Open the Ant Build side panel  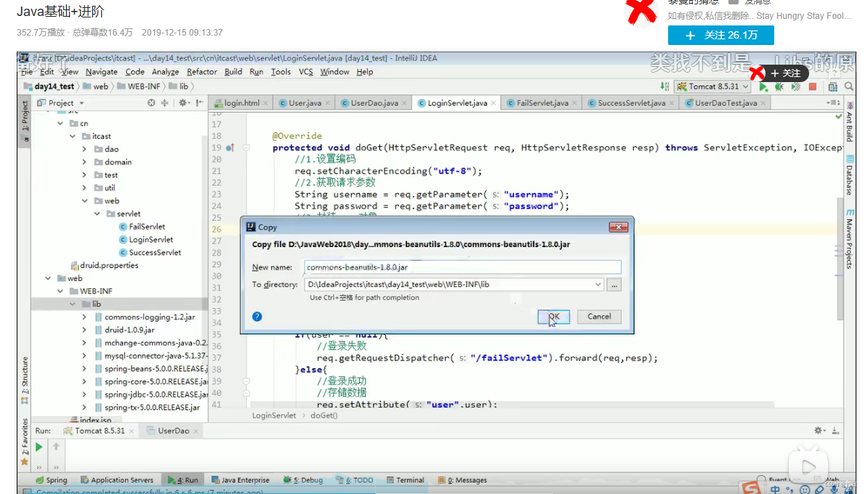850,122
